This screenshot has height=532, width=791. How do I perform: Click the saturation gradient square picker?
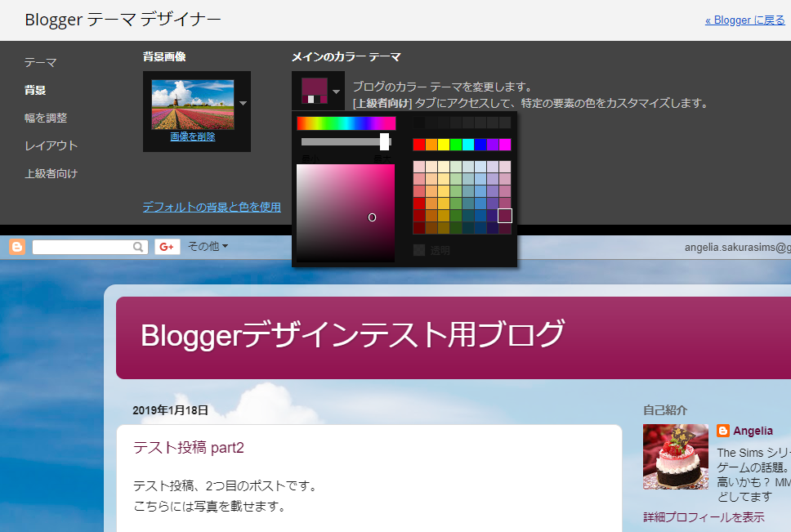tap(346, 212)
